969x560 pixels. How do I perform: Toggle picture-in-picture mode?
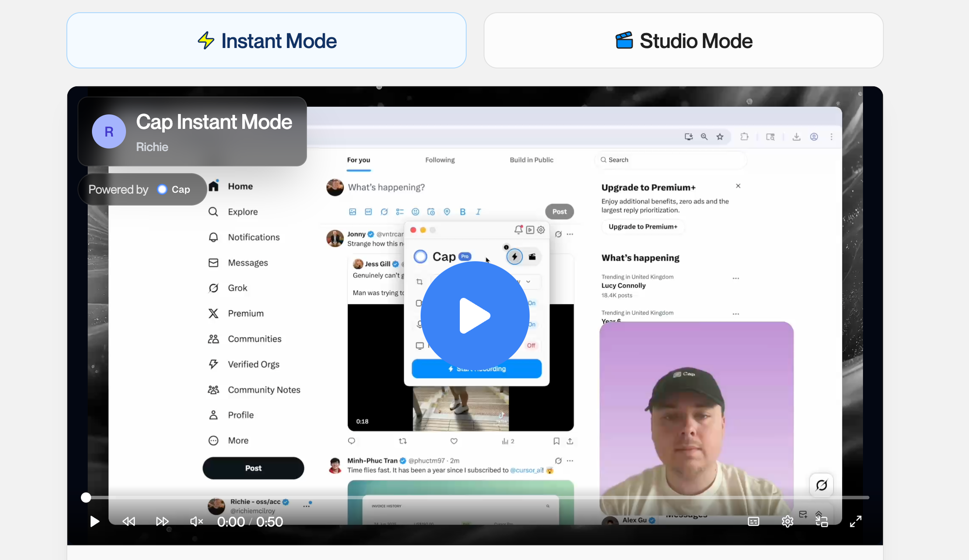[x=822, y=521]
